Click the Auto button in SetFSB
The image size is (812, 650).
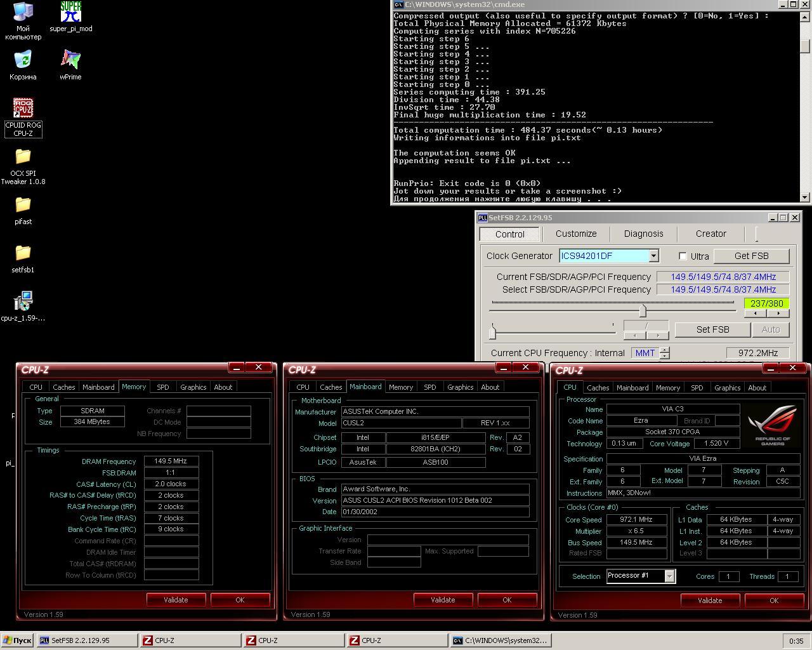pos(771,329)
